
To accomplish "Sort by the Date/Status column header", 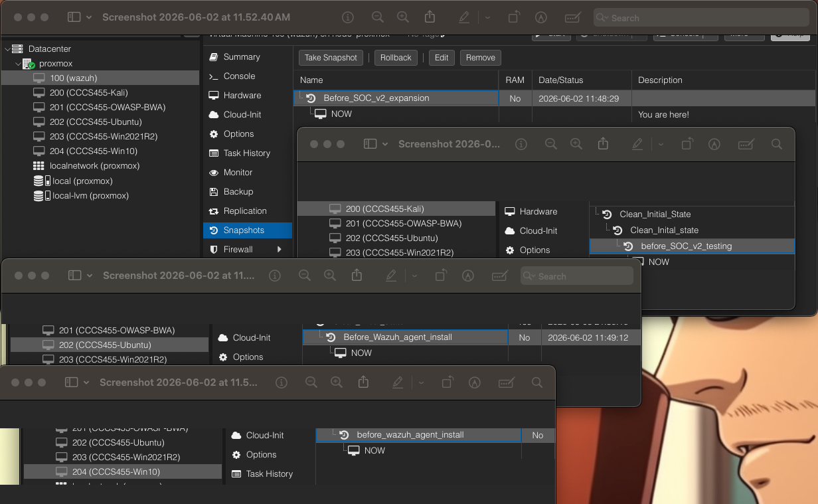I will pyautogui.click(x=581, y=80).
